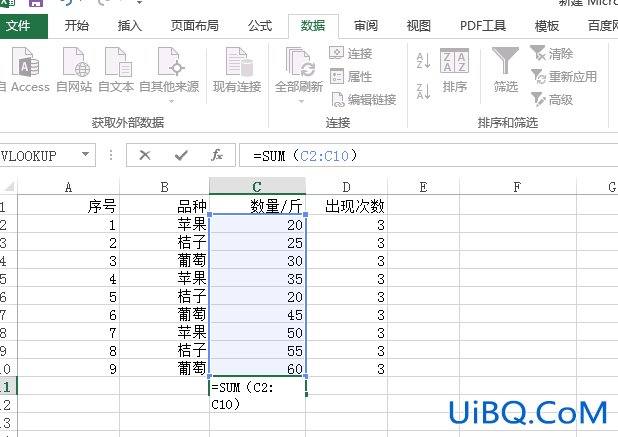The width and height of the screenshot is (618, 437).
Task: Cancel formula entry with X button
Action: pyautogui.click(x=145, y=155)
